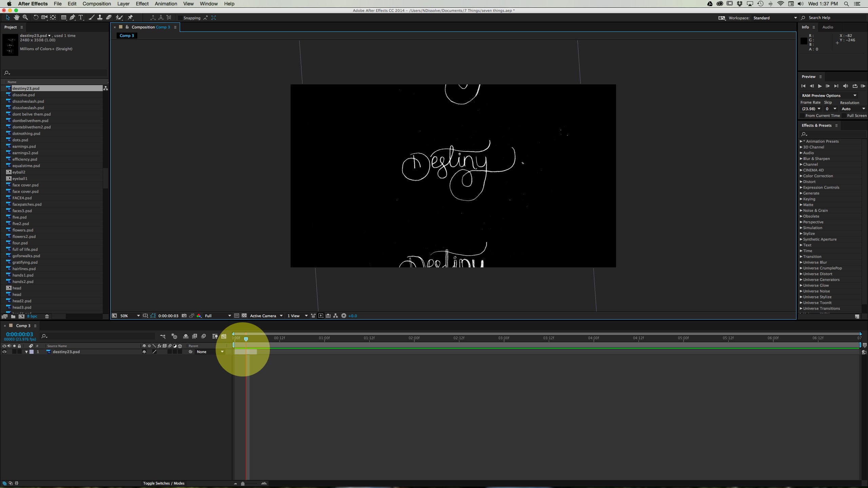Screen dimensions: 868x488
Task: Select the Rotation tool
Action: pyautogui.click(x=36, y=17)
